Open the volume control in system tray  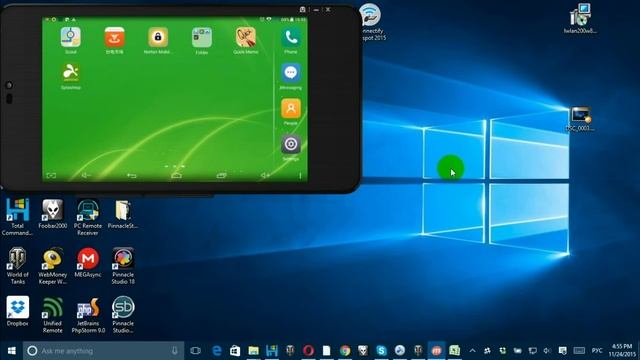[547, 351]
